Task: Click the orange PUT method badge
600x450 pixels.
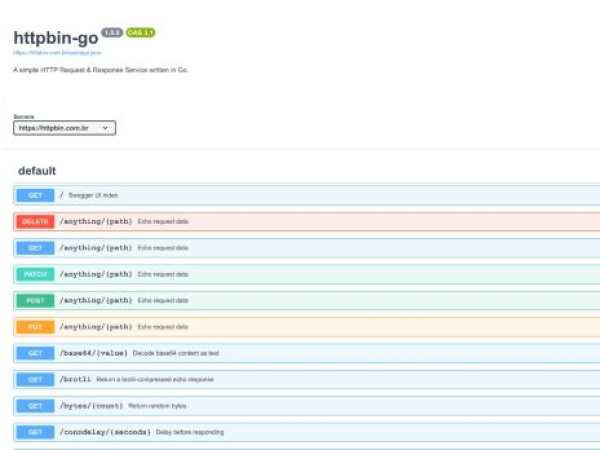Action: pyautogui.click(x=35, y=327)
